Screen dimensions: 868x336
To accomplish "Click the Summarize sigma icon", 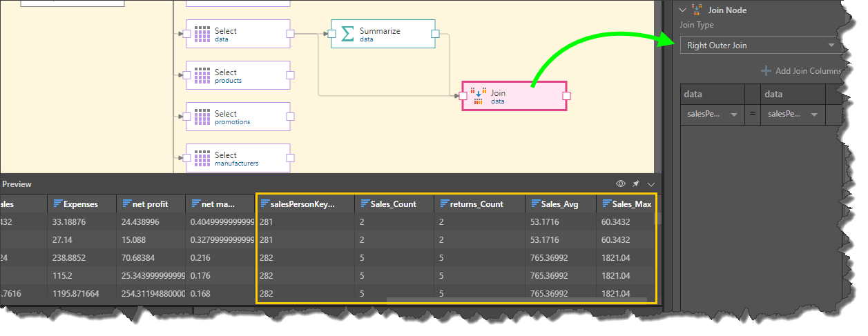I will 348,34.
